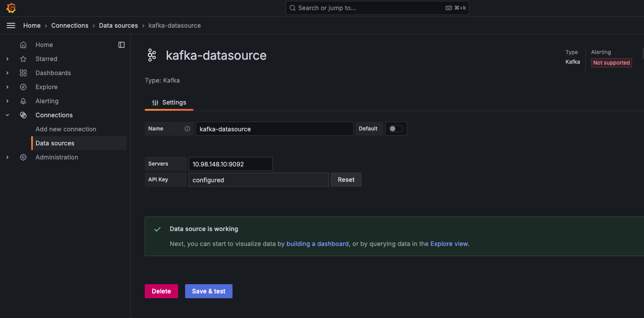
Task: Open Dashboards from the sidebar
Action: click(53, 73)
